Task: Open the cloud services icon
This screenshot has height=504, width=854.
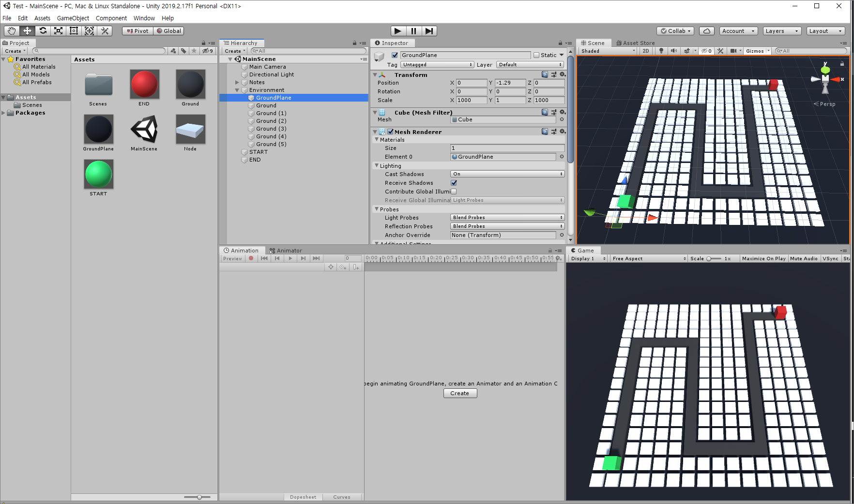Action: tap(707, 31)
